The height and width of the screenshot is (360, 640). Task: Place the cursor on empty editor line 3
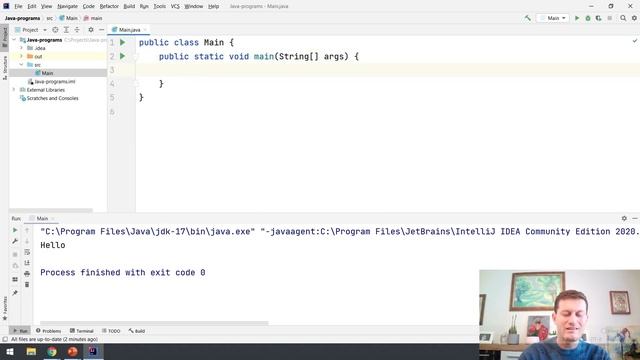(388, 70)
